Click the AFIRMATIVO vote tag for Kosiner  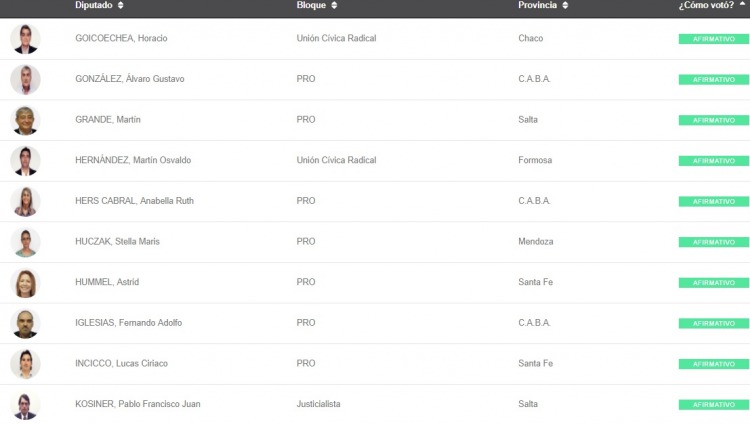coord(713,405)
